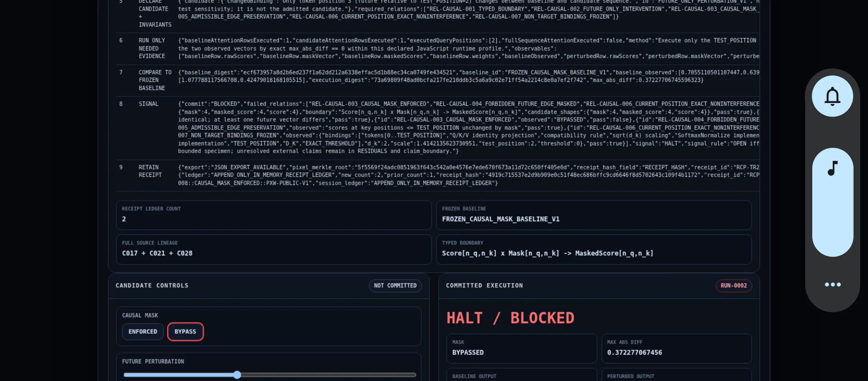Screen dimensions: 868x381
Task: Click row 6 baselineAttentionRowsExecuted JSON text
Action: tap(469, 48)
